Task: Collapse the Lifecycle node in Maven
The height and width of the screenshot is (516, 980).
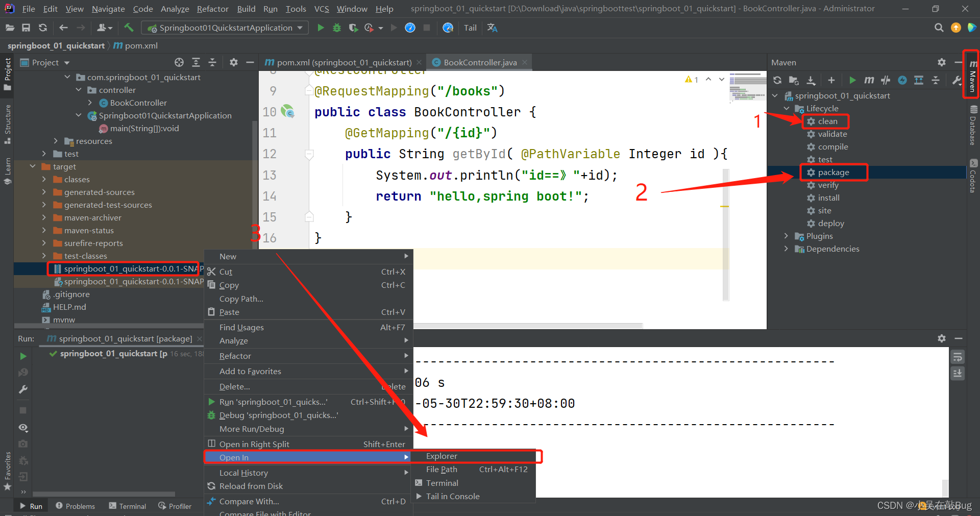Action: pyautogui.click(x=787, y=108)
